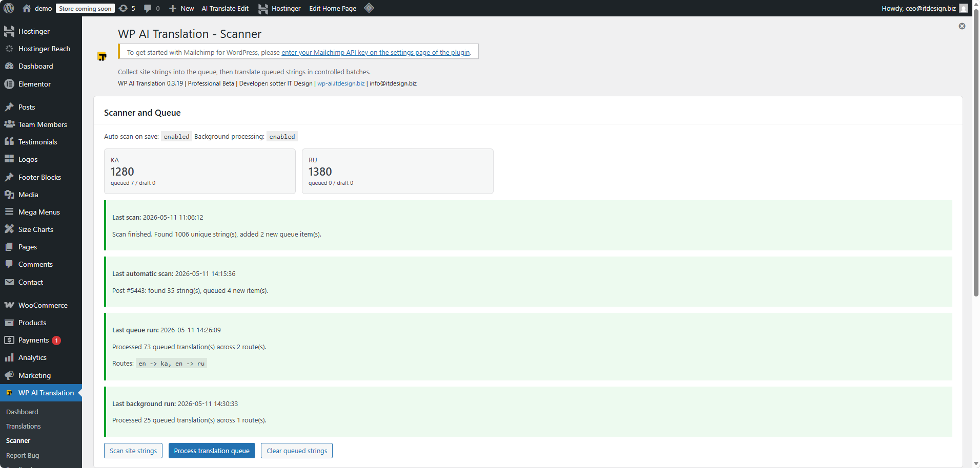Click Process translation queue button
Viewport: 980px width, 468px height.
[212, 451]
